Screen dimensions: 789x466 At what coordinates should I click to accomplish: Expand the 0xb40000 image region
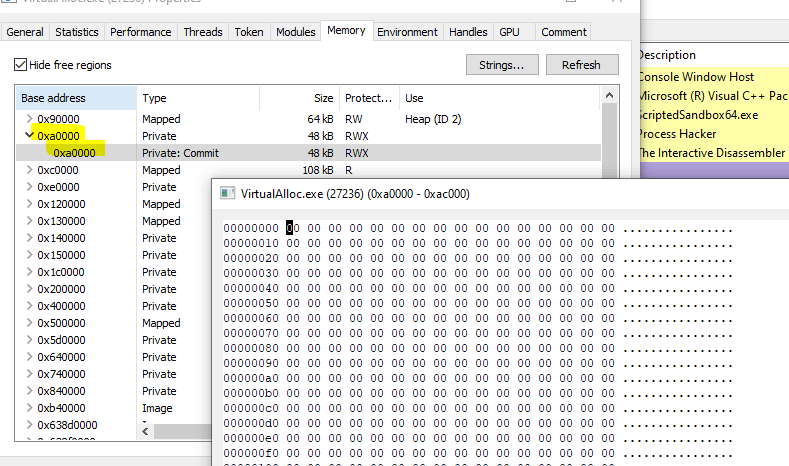pyautogui.click(x=28, y=408)
